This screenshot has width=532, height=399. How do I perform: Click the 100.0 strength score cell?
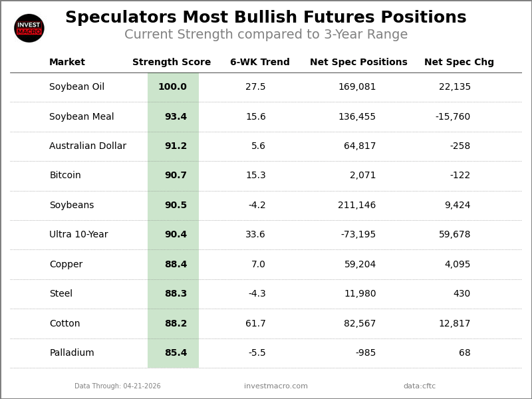pos(173,87)
